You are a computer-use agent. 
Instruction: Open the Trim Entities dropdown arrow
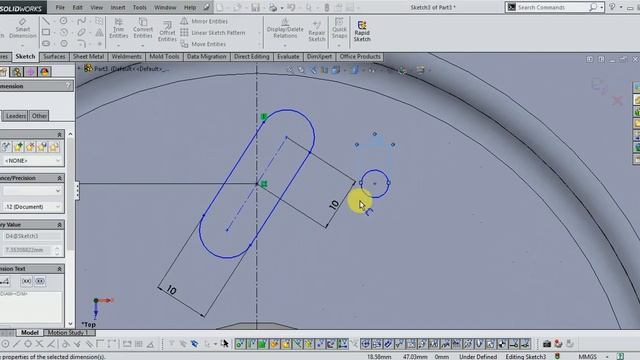click(x=118, y=45)
